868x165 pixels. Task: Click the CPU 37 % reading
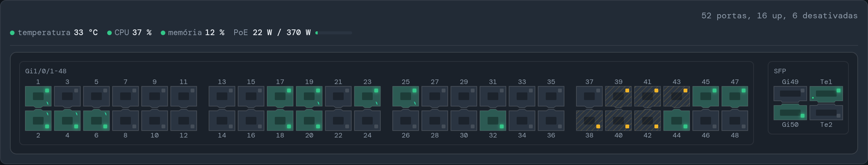129,33
